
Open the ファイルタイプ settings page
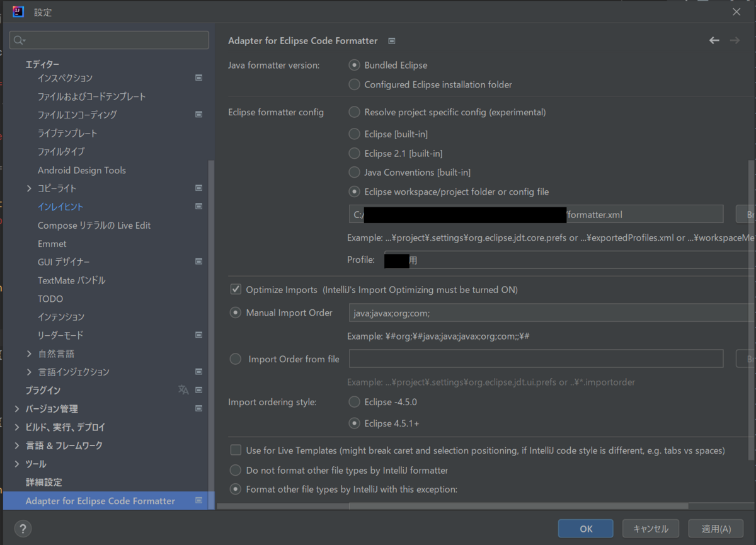pyautogui.click(x=61, y=151)
